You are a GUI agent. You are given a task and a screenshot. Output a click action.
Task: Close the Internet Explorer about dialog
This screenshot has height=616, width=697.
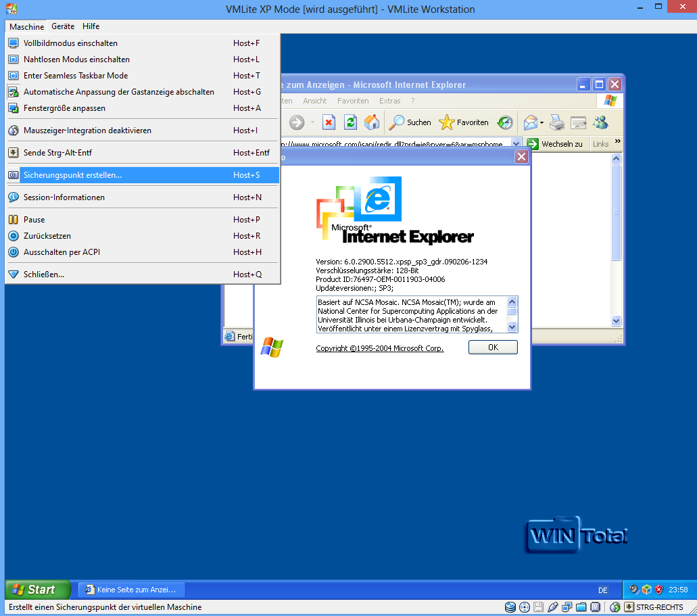521,157
